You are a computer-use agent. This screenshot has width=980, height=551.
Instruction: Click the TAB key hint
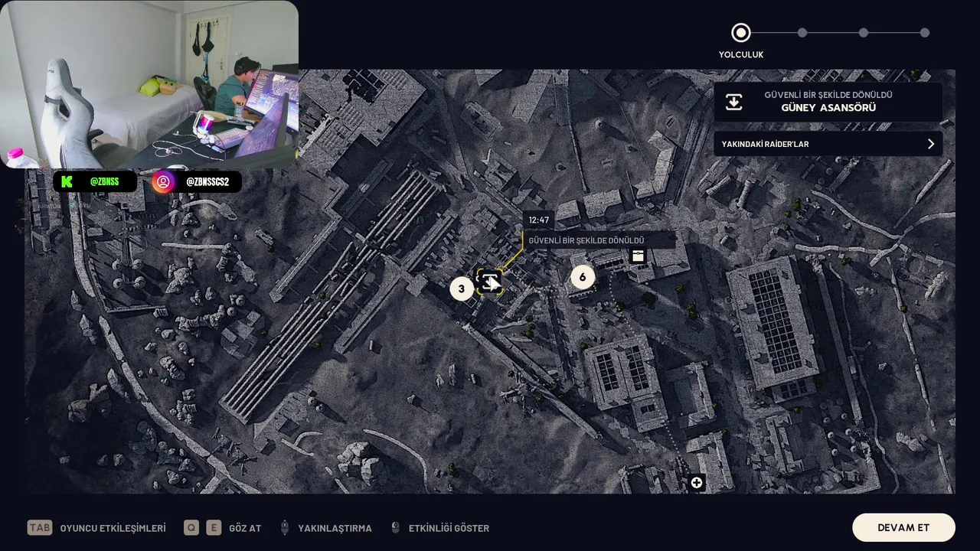click(40, 527)
